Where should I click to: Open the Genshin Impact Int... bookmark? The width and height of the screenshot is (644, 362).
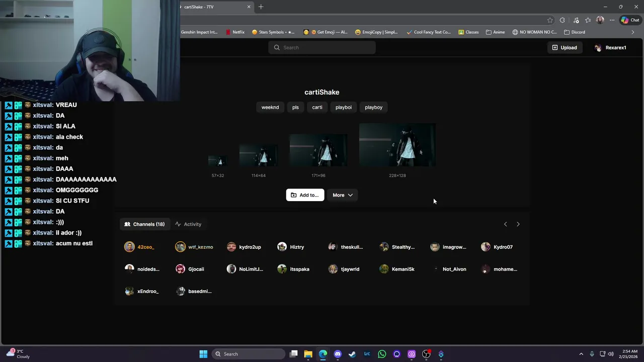point(199,32)
